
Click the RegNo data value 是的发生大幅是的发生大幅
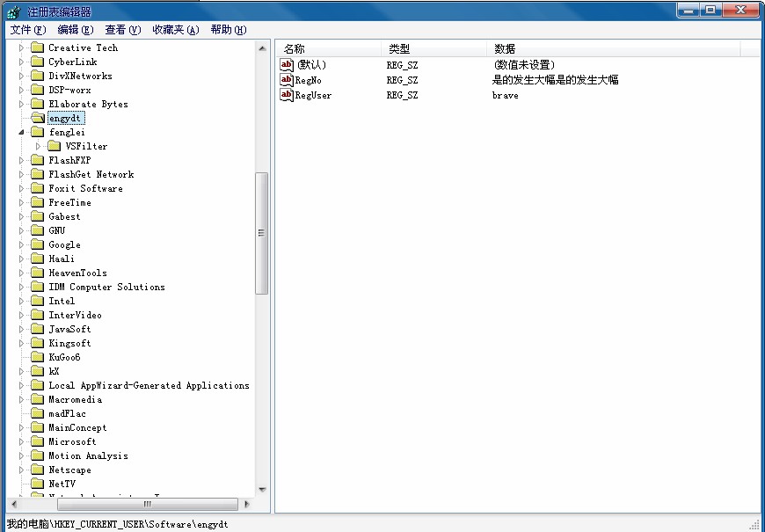coord(555,79)
